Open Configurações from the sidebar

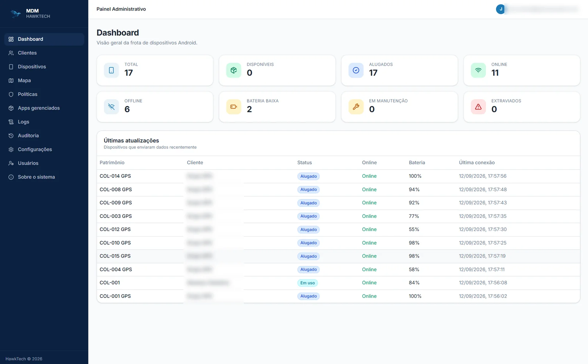(x=44, y=149)
